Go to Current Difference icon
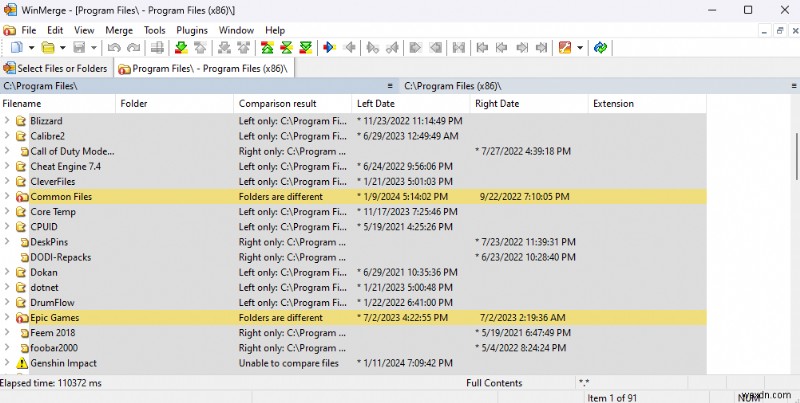 (x=286, y=48)
